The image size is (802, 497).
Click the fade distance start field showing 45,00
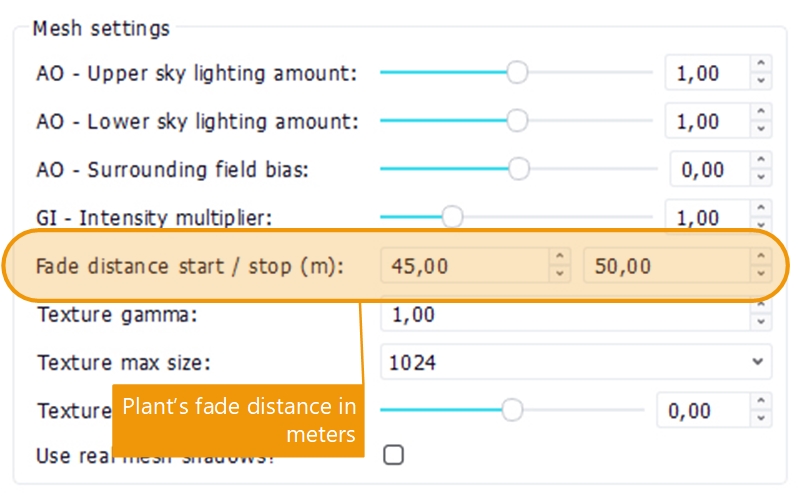463,267
